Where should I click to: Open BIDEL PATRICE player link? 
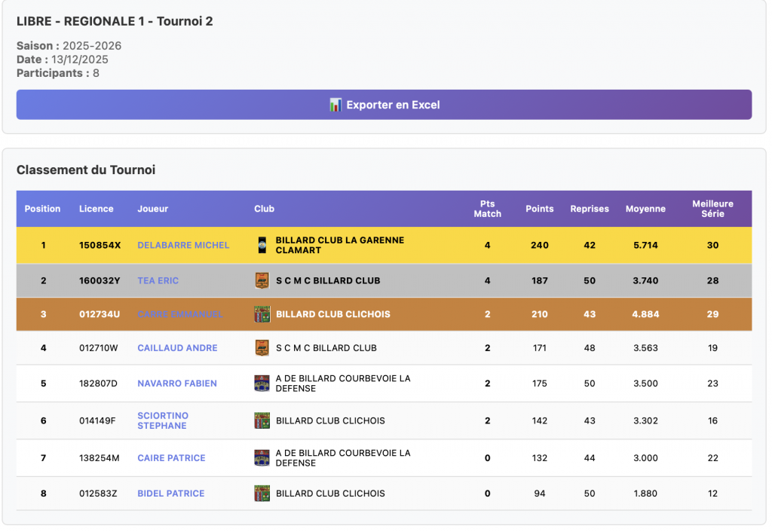click(170, 494)
